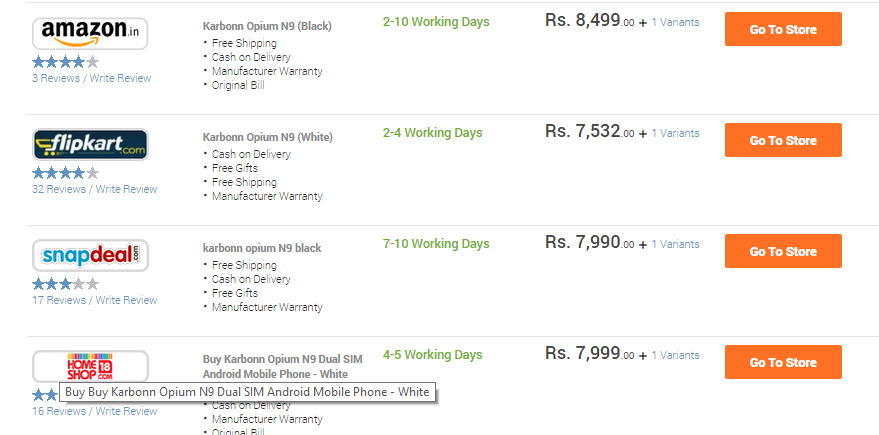Screen dimensions: 879x435
Task: Expand 1 Variants next to Rs. 8,499
Action: pyautogui.click(x=675, y=22)
